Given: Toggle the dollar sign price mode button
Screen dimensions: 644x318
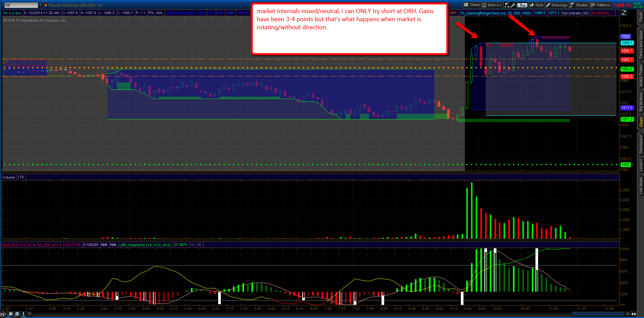Looking at the screenshot, I should pyautogui.click(x=23, y=314).
